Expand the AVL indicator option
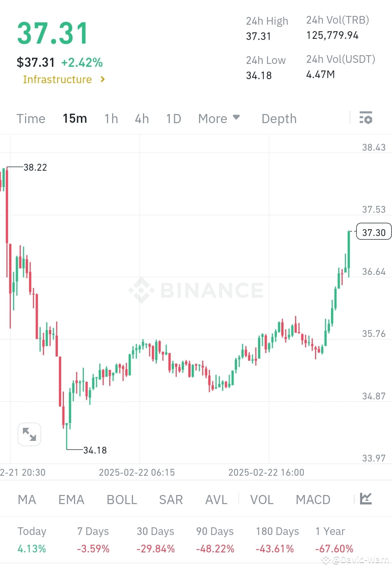The height and width of the screenshot is (568, 392). 216,499
